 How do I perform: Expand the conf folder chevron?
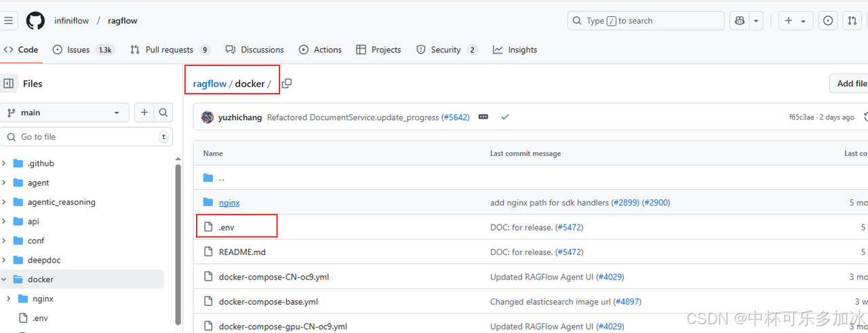4,241
